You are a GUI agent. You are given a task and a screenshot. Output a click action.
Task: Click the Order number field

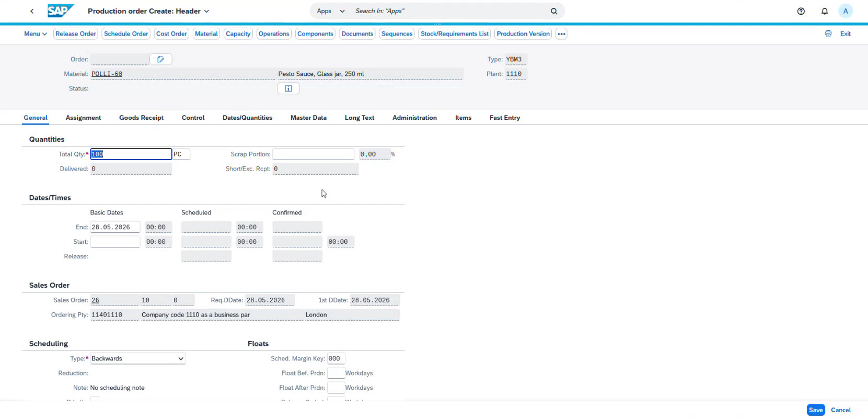pyautogui.click(x=120, y=59)
